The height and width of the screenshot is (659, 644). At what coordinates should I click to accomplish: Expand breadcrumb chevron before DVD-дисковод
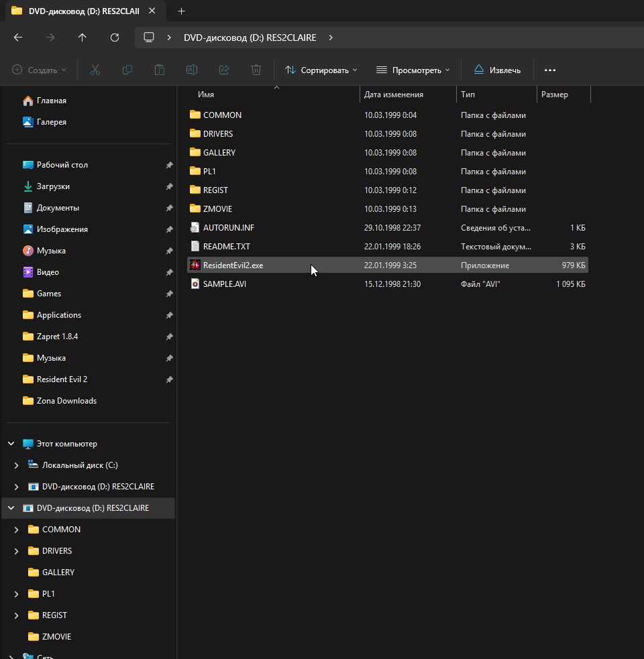coord(169,38)
